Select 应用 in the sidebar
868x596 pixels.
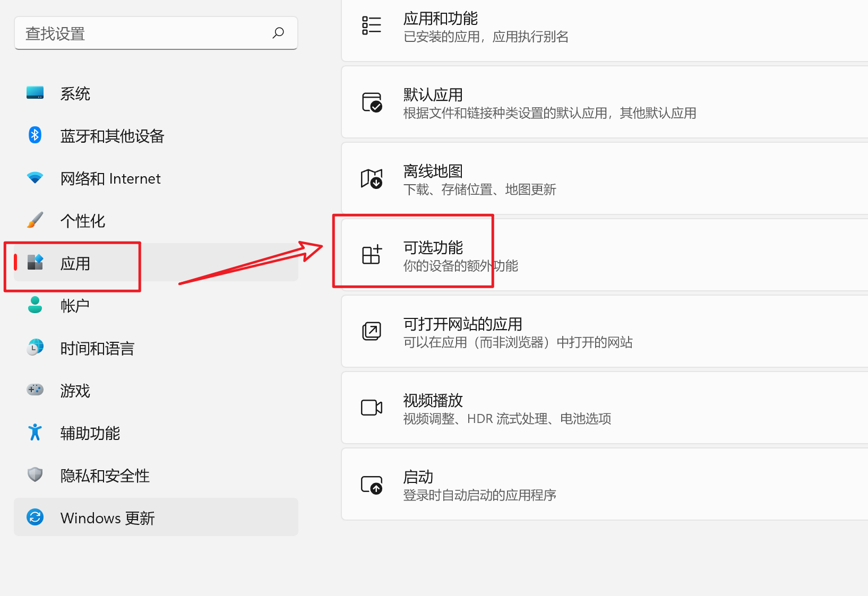point(156,262)
